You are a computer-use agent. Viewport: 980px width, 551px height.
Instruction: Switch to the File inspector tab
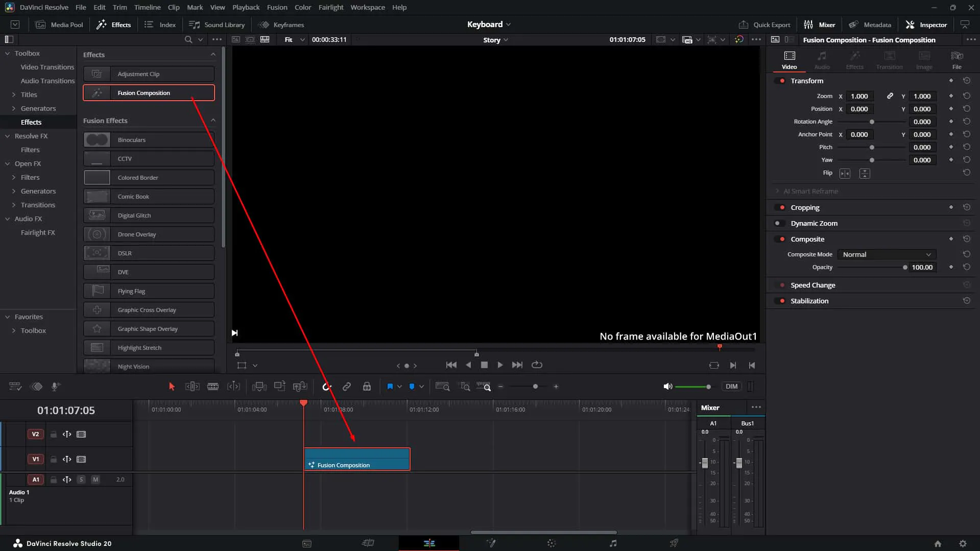coord(957,60)
